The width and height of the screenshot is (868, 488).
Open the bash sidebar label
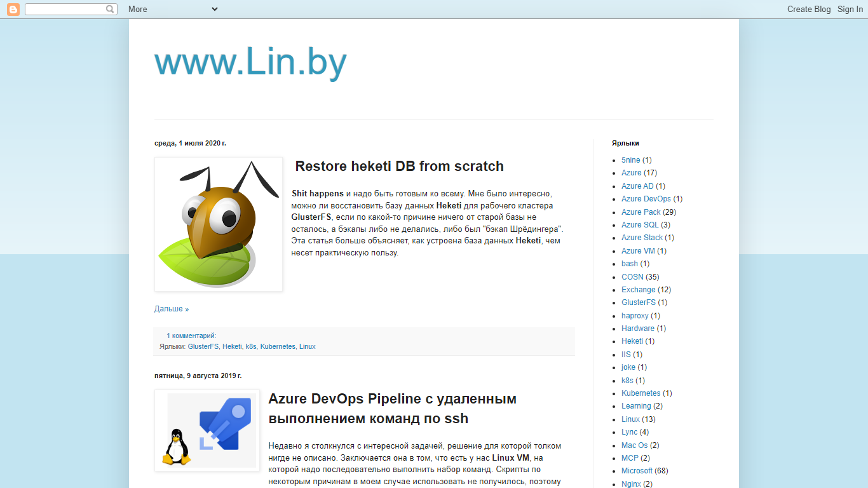click(x=630, y=264)
